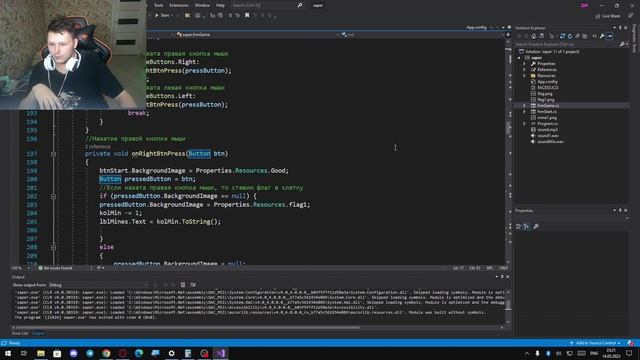Image resolution: width=640 pixels, height=360 pixels.
Task: Close the Solution Explorer panel
Action: click(626, 28)
